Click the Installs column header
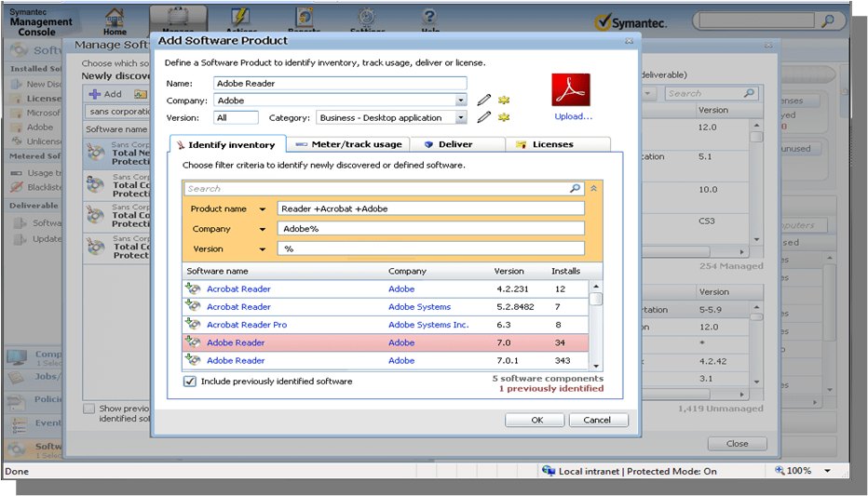868x496 pixels. click(x=565, y=271)
